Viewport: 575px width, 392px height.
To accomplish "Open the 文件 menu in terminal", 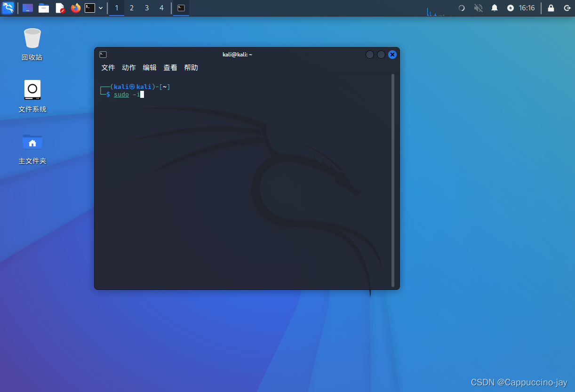I will (x=108, y=68).
